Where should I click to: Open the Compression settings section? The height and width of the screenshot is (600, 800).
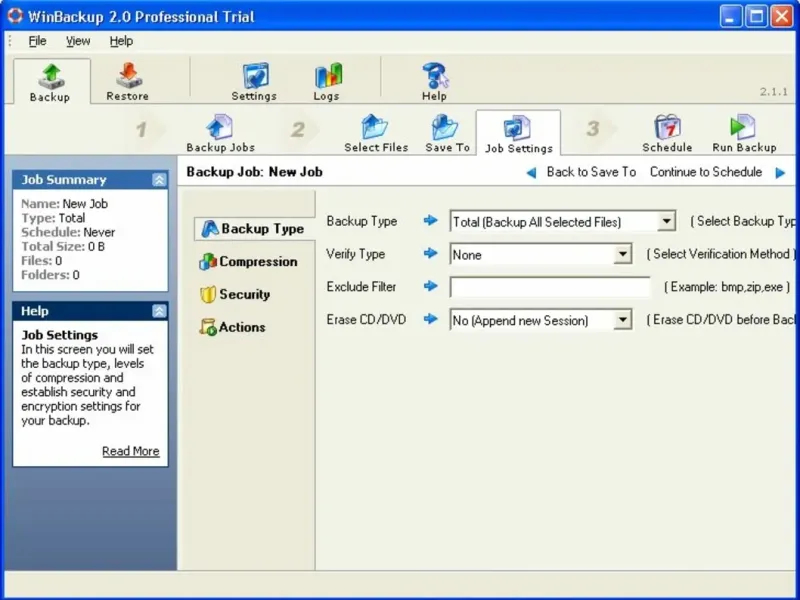(x=248, y=262)
